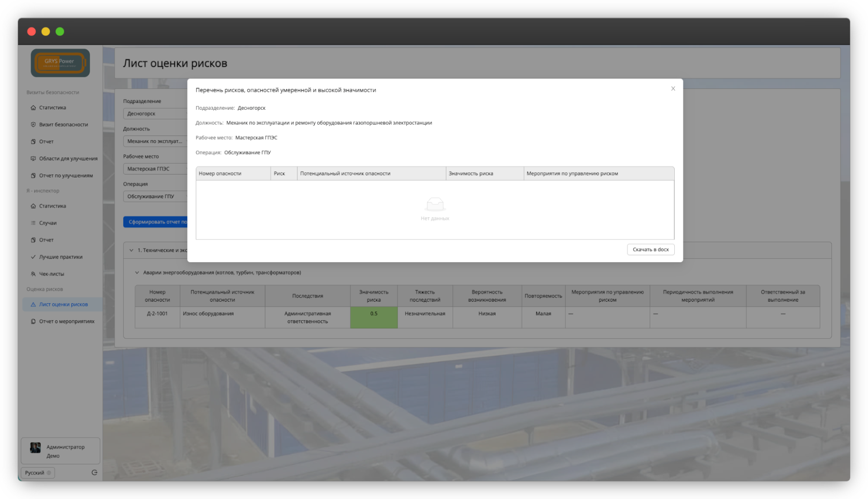Click the logout icon at sidebar bottom
This screenshot has height=499, width=868.
point(94,473)
